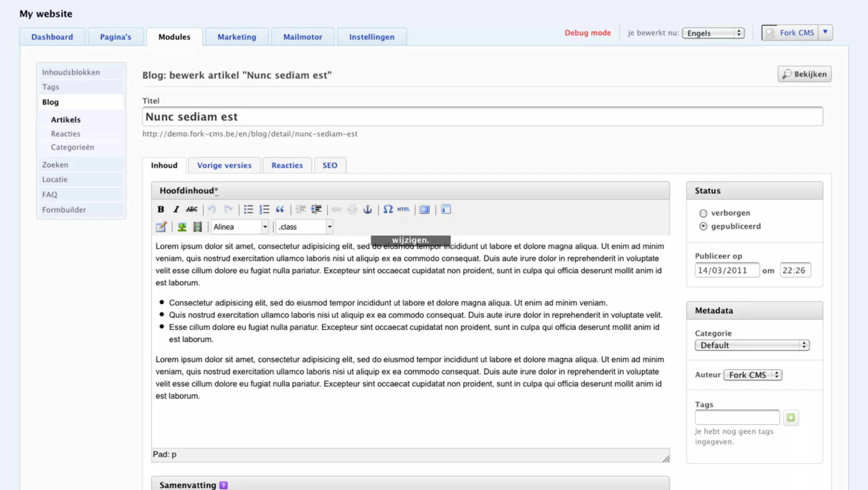Select the 'gepubliceerd' status option

tap(703, 227)
